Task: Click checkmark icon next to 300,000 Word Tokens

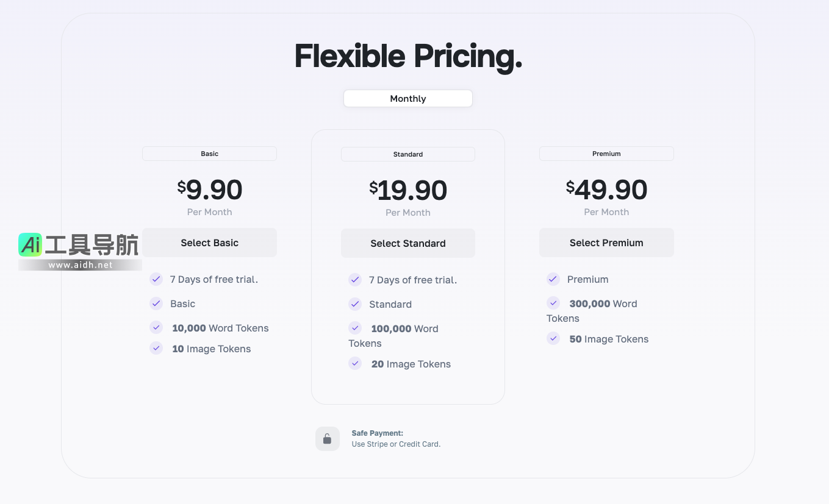Action: click(553, 303)
